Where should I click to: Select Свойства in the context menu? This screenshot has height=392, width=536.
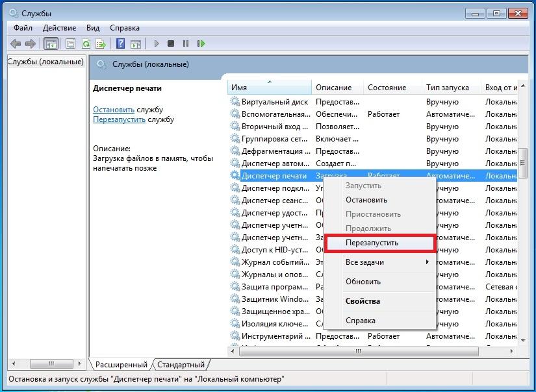coord(363,301)
